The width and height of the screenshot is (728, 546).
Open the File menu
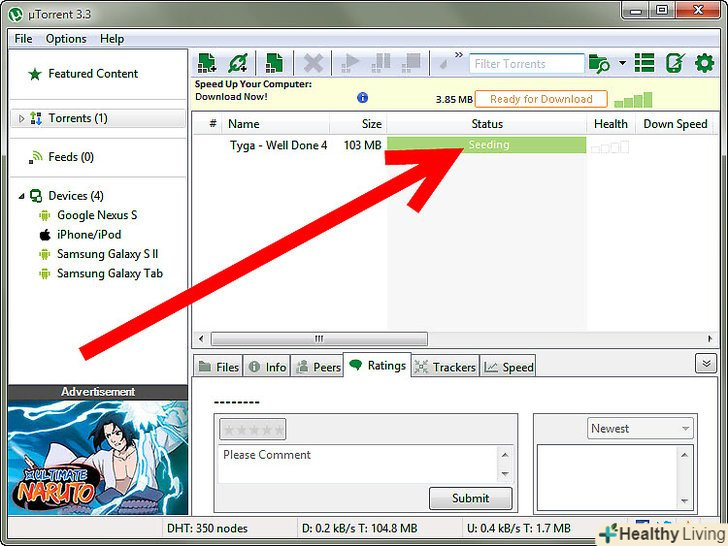pyautogui.click(x=24, y=39)
